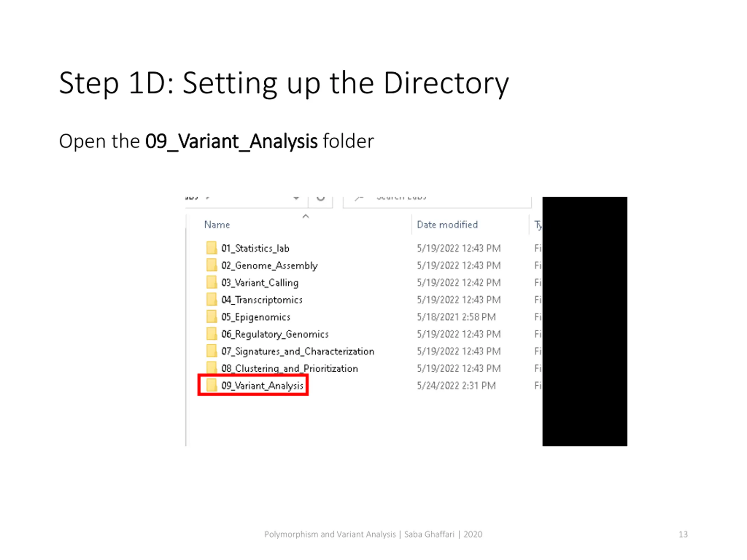Select the 04_Transcriptomics folder icon
Screen dimensions: 747x560
tap(212, 300)
